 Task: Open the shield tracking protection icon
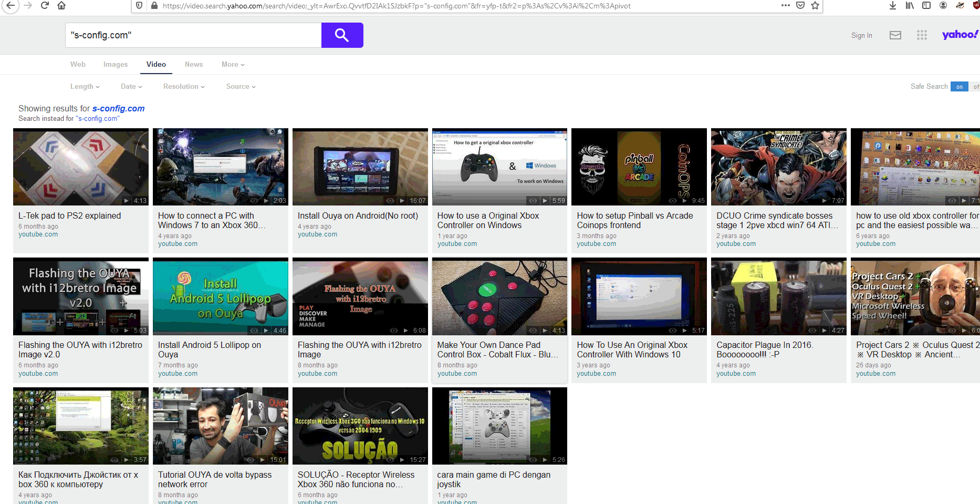(139, 5)
